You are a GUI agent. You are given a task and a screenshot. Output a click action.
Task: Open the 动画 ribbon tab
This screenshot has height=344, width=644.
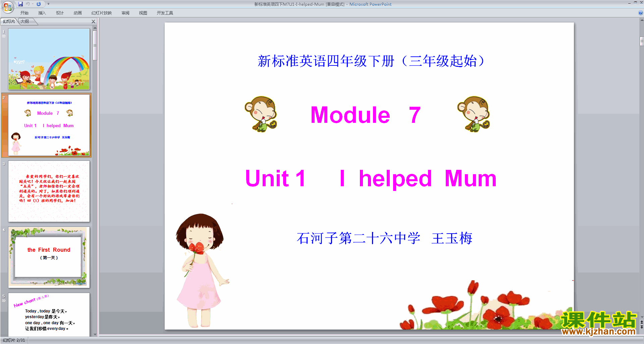coord(78,13)
